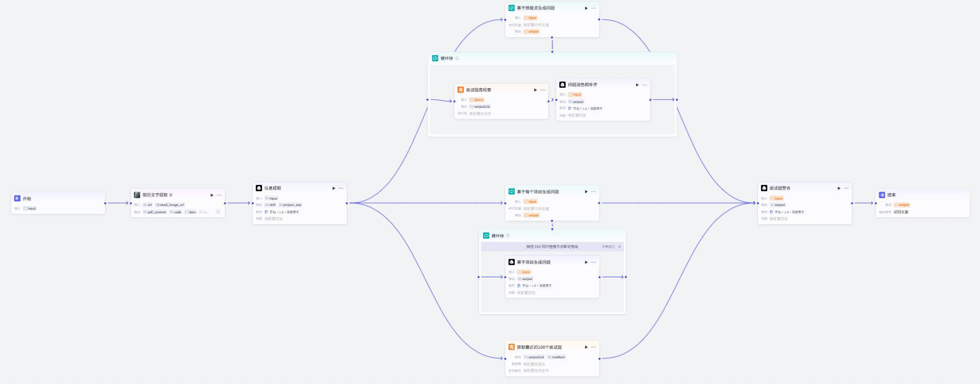
Task: Click the 面试题库检索 knowledge icon
Action: (x=461, y=90)
